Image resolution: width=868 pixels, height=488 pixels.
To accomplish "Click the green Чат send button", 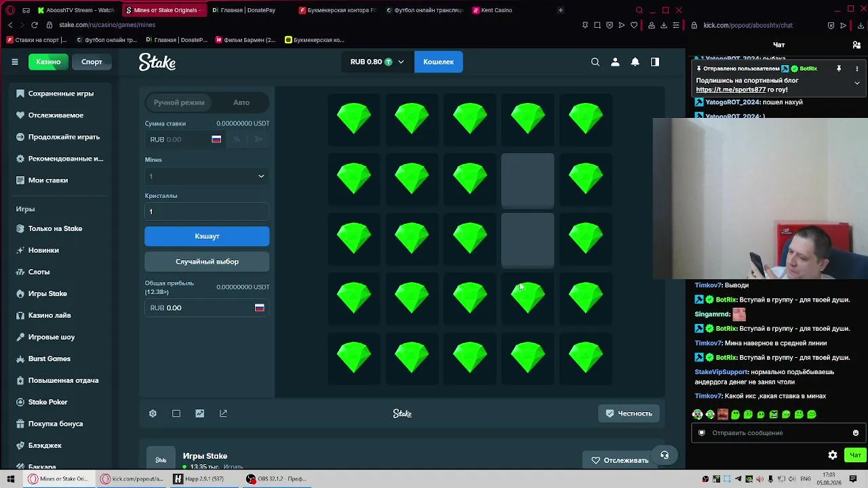I will point(855,455).
